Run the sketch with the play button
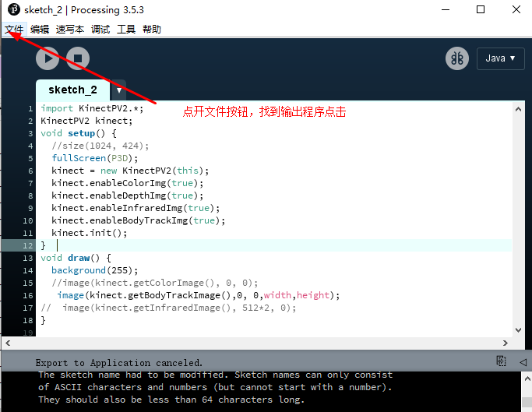This screenshot has width=532, height=412. point(48,58)
